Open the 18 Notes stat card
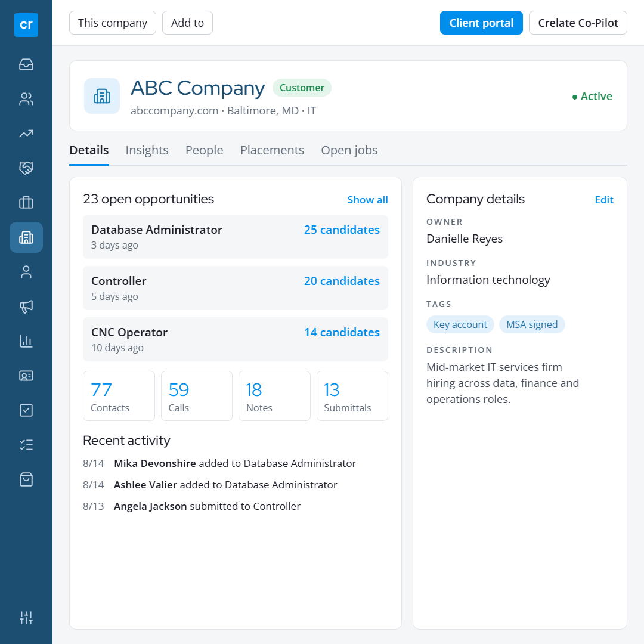This screenshot has height=644, width=644. [274, 396]
